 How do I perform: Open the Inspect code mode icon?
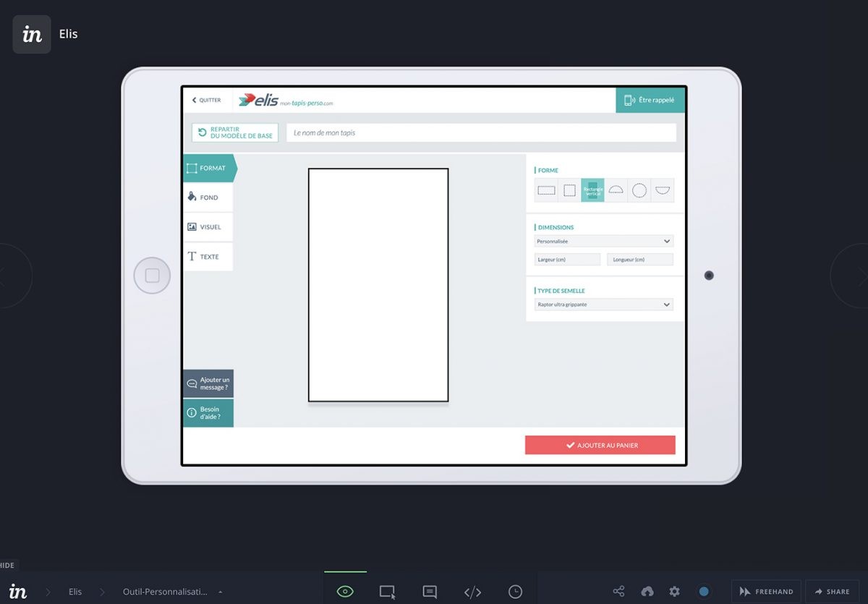tap(473, 591)
